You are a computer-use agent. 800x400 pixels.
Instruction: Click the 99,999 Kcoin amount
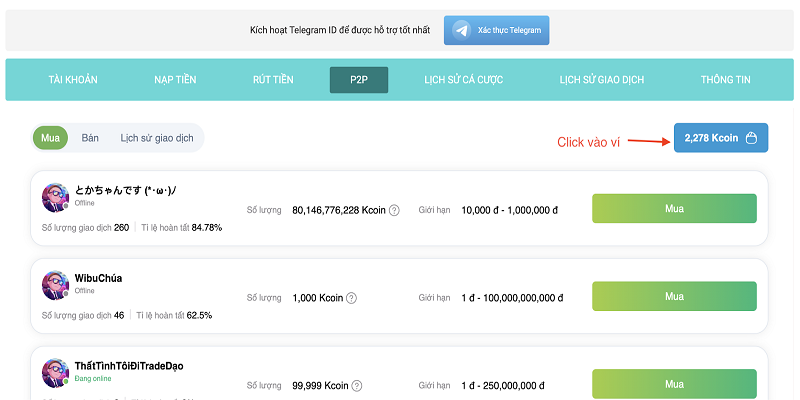320,386
